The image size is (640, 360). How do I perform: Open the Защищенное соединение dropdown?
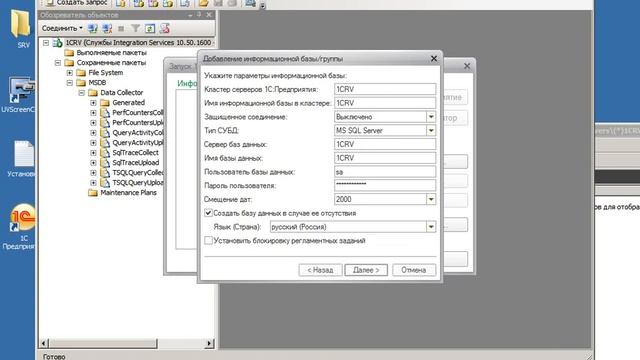pyautogui.click(x=431, y=117)
